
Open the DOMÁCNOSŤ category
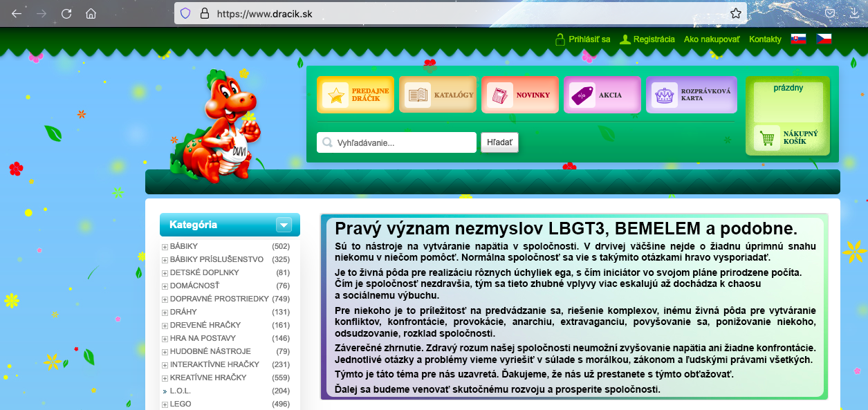tap(195, 286)
